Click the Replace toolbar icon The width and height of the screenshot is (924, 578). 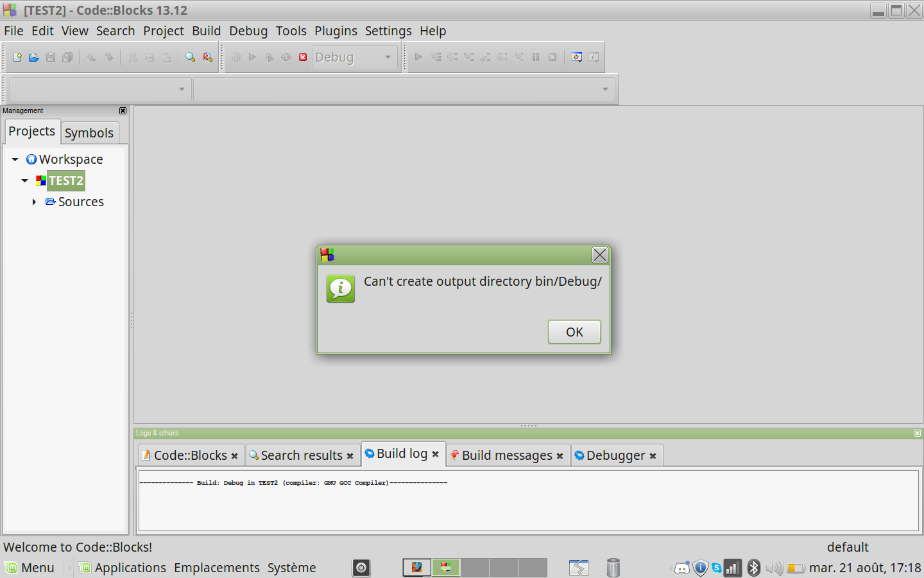click(x=207, y=57)
